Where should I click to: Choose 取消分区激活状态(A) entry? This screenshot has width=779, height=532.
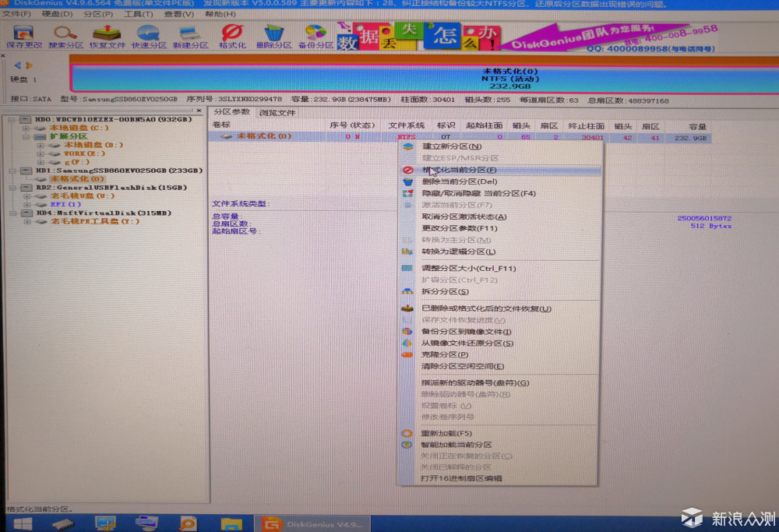[x=500, y=217]
